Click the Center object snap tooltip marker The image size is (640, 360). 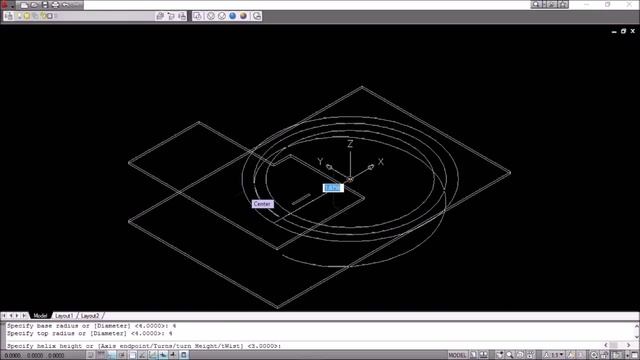(x=262, y=204)
